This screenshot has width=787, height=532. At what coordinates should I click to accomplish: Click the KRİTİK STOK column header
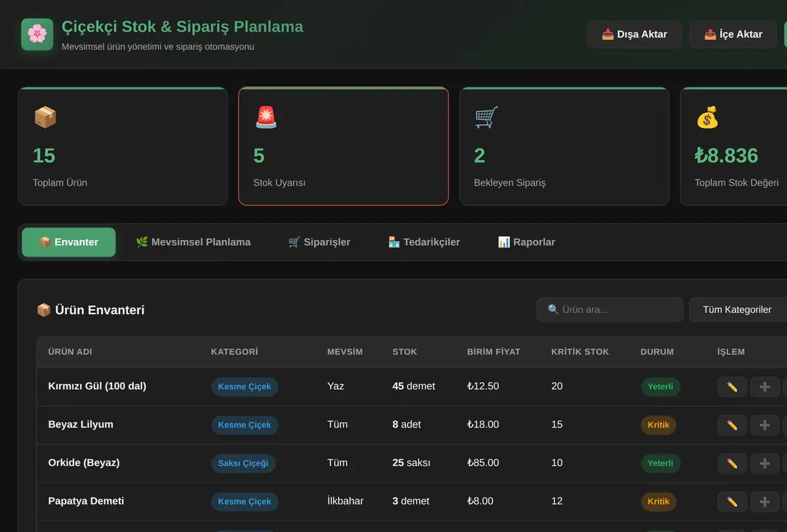[x=580, y=352]
